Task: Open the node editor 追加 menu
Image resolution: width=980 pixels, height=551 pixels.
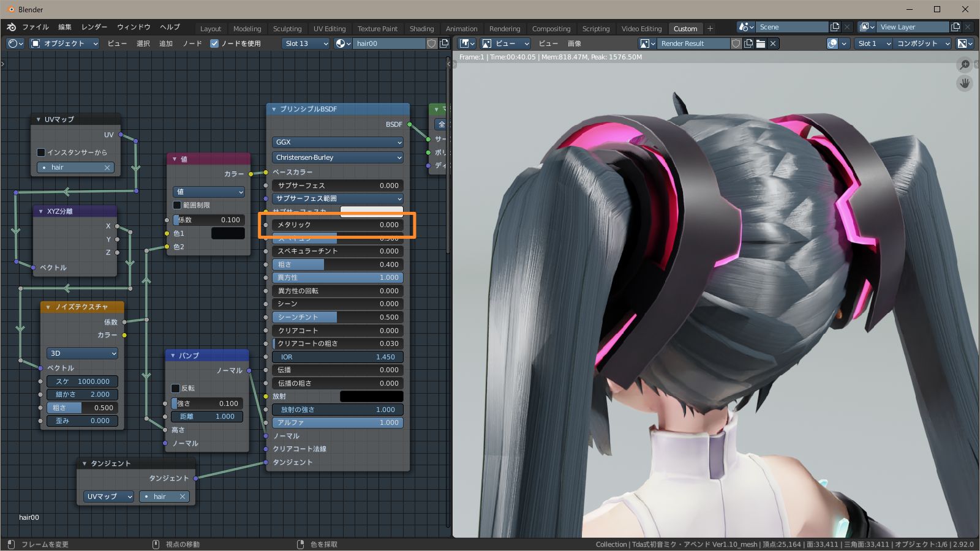Action: point(166,43)
